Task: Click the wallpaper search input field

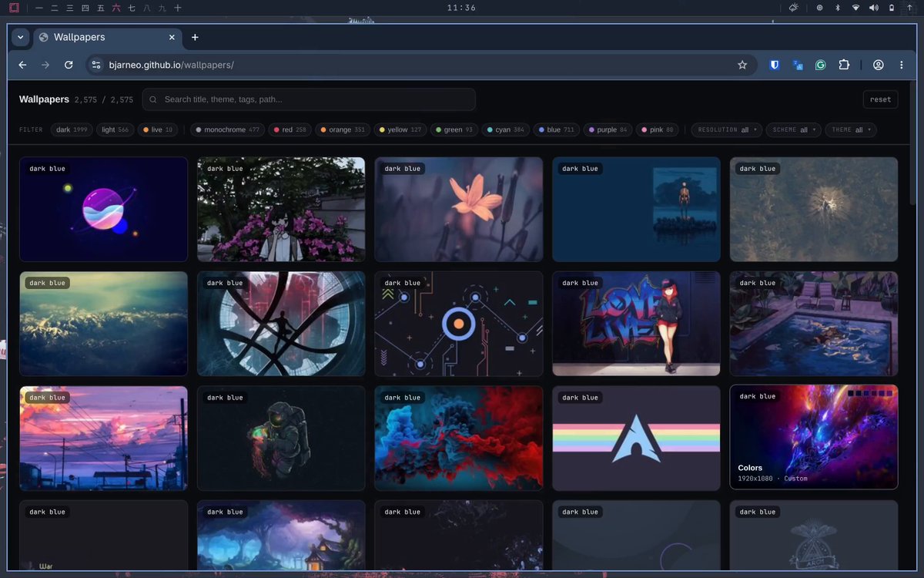Action: (309, 99)
